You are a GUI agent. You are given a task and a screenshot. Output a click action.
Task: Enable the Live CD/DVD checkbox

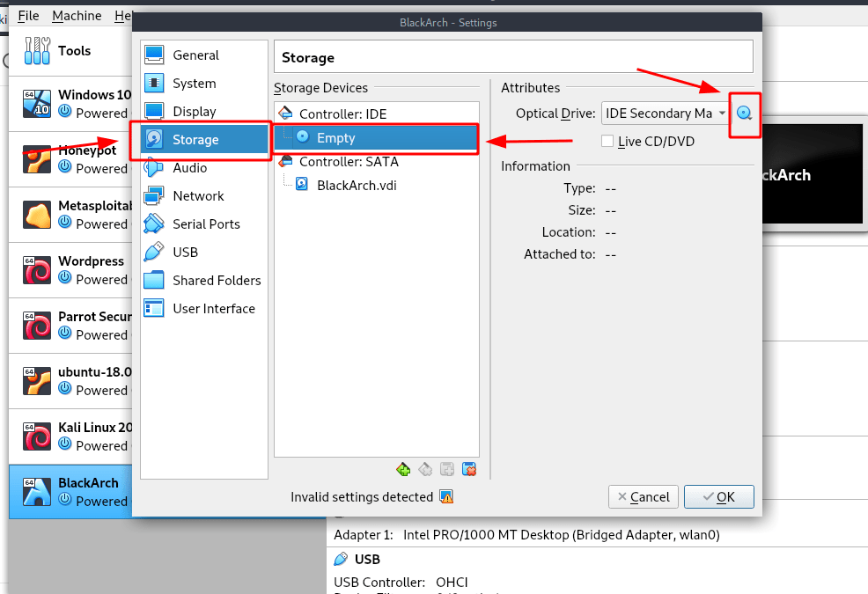tap(607, 141)
